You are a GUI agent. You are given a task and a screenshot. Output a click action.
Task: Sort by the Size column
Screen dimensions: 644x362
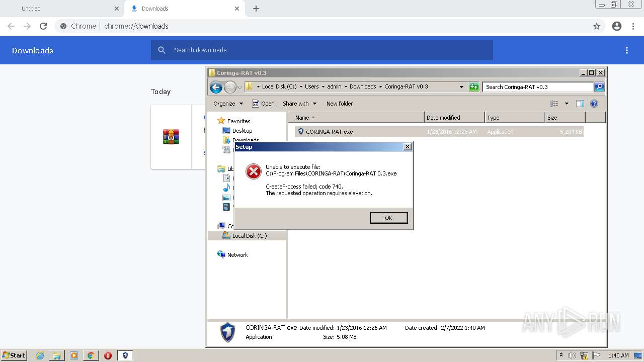[565, 118]
